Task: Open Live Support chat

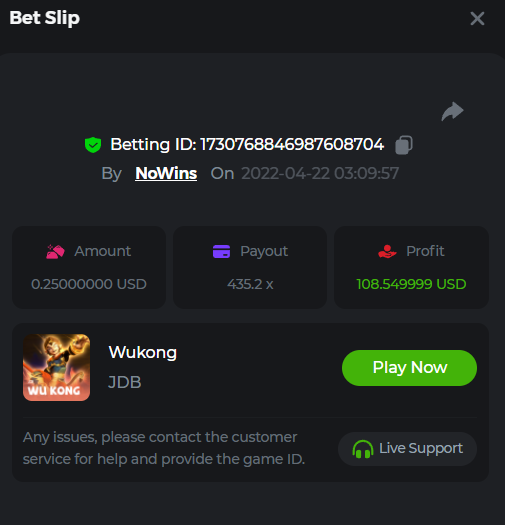Action: pyautogui.click(x=407, y=449)
